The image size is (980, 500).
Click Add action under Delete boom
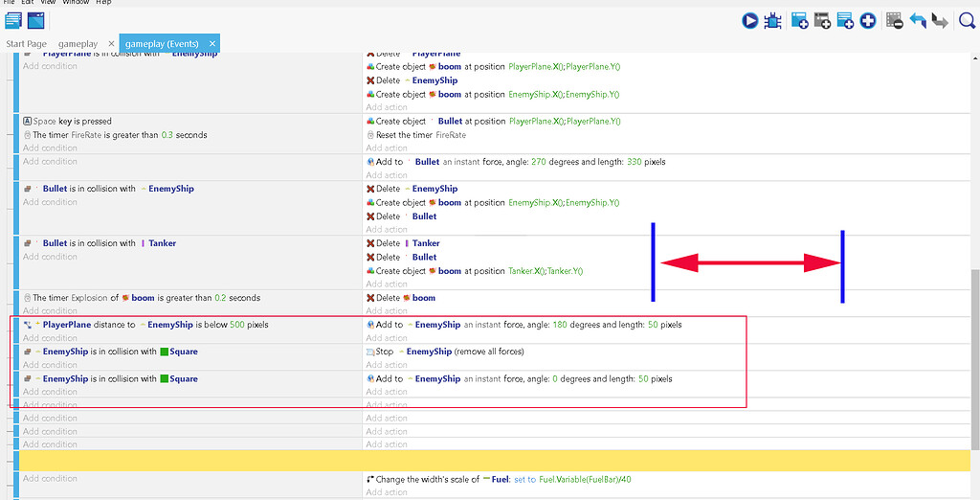pyautogui.click(x=387, y=310)
